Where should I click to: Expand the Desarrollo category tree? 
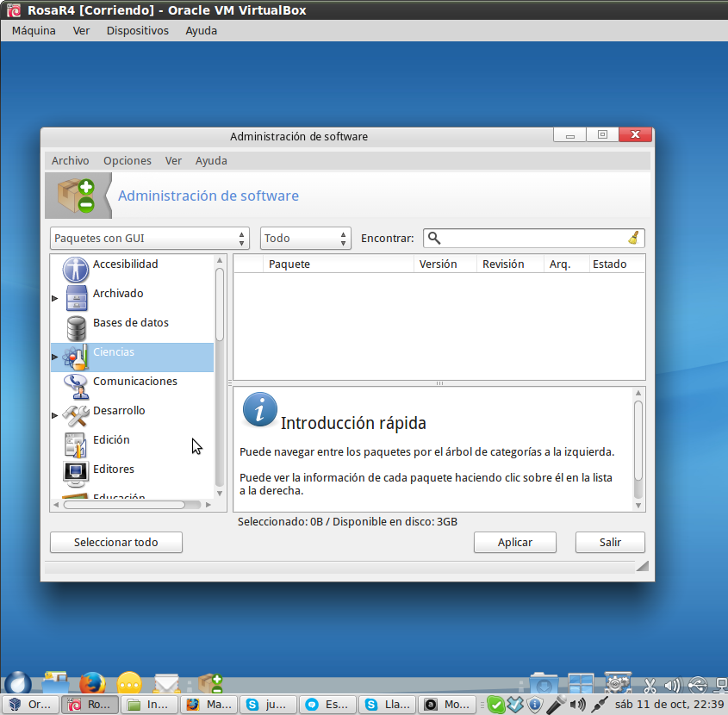click(55, 415)
